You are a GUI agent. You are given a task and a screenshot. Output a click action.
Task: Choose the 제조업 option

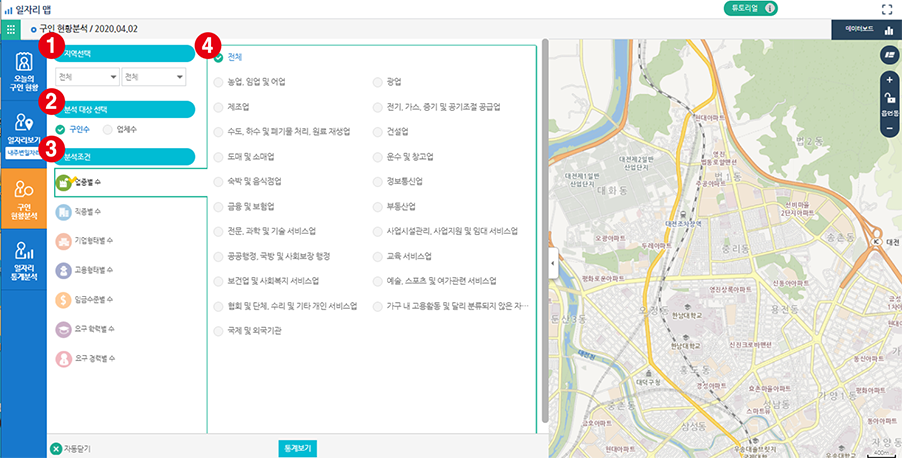(231, 107)
